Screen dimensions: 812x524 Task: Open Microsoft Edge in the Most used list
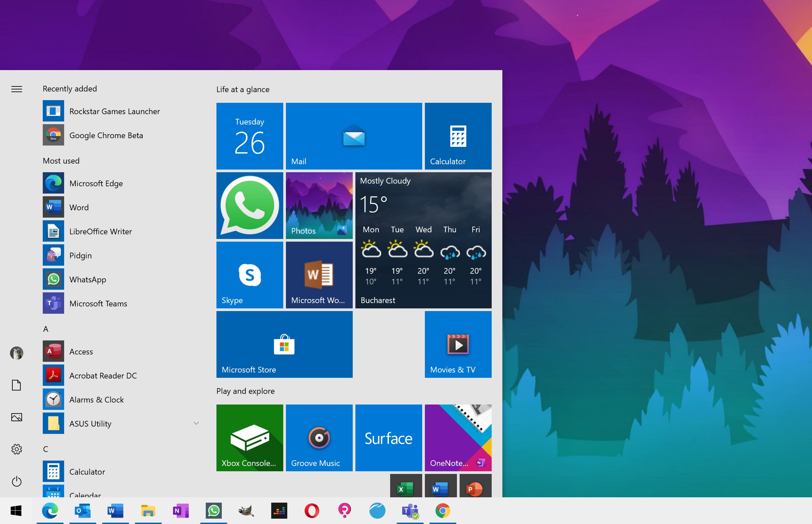pos(121,183)
